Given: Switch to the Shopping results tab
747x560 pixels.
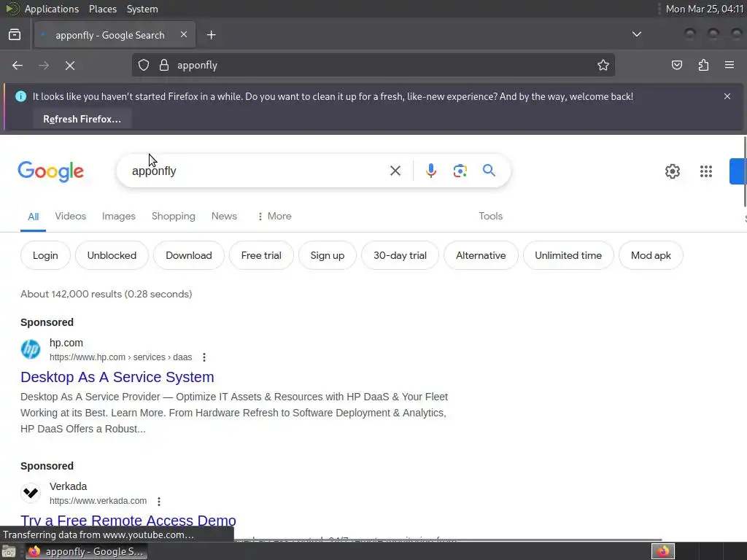Looking at the screenshot, I should [174, 216].
